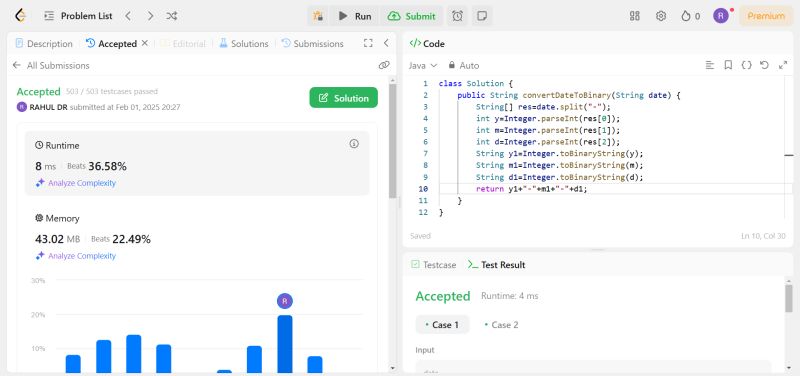Open the notes sticky icon
The width and height of the screenshot is (800, 376).
pyautogui.click(x=482, y=16)
